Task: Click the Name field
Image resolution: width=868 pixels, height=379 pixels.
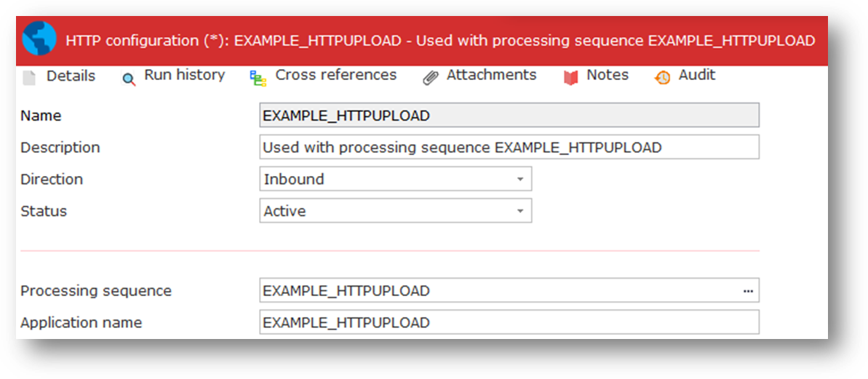Action: click(x=509, y=116)
